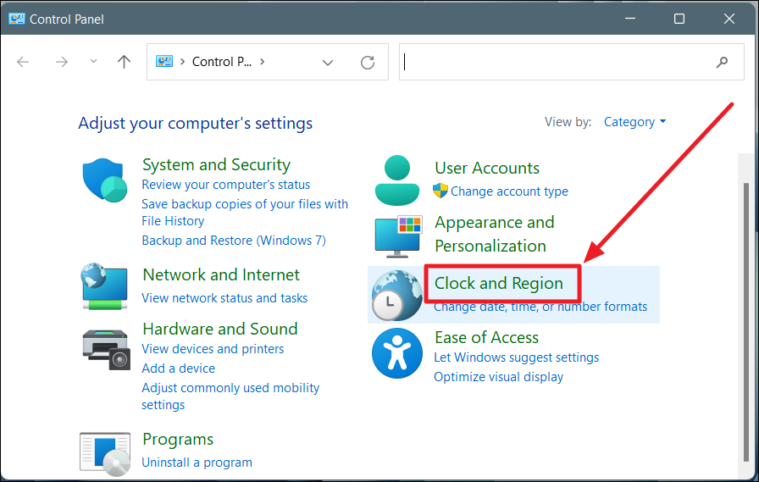This screenshot has height=482, width=759.
Task: Go forward with the forward arrow
Action: (61, 62)
